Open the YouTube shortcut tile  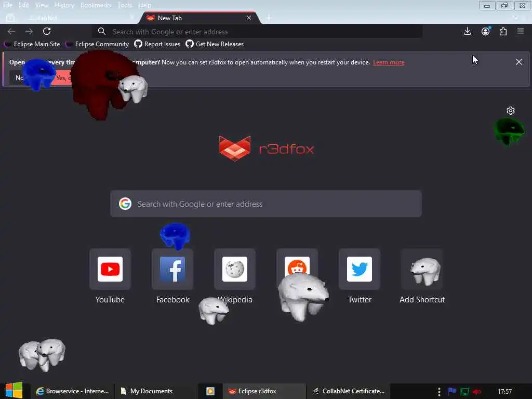[x=110, y=269]
